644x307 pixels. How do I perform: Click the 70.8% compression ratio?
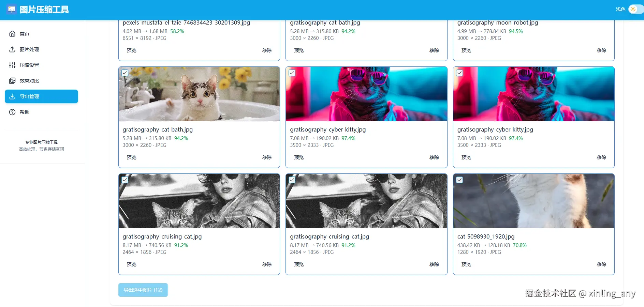(x=519, y=245)
